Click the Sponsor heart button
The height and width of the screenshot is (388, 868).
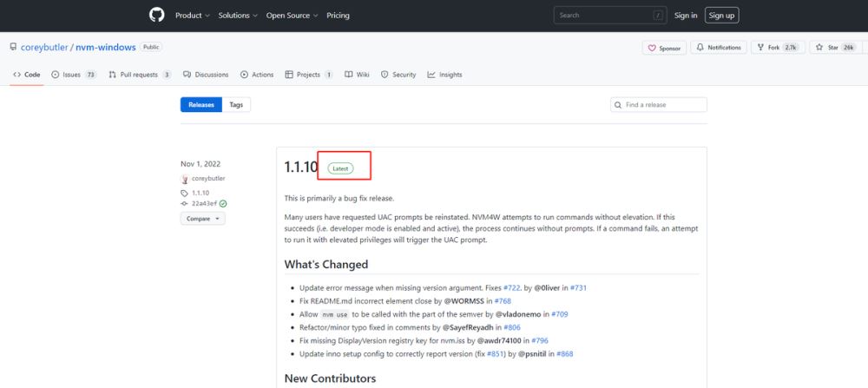(664, 48)
